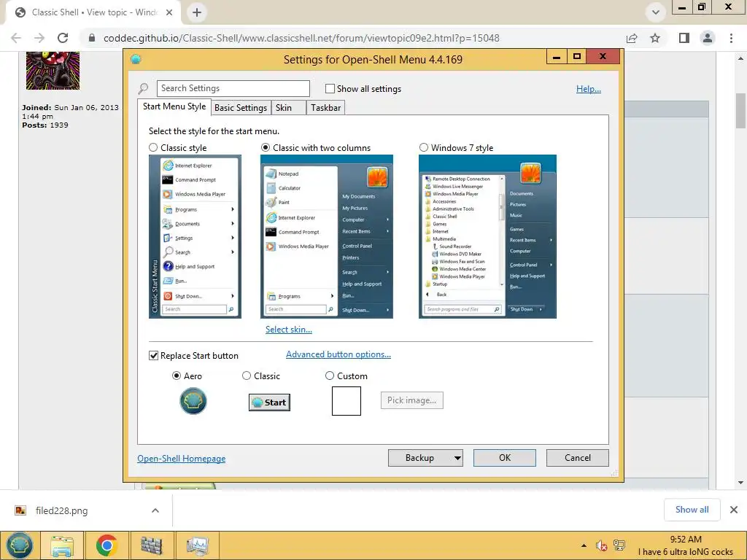Select the Classic style radio button
Image resolution: width=747 pixels, height=560 pixels.
click(153, 147)
